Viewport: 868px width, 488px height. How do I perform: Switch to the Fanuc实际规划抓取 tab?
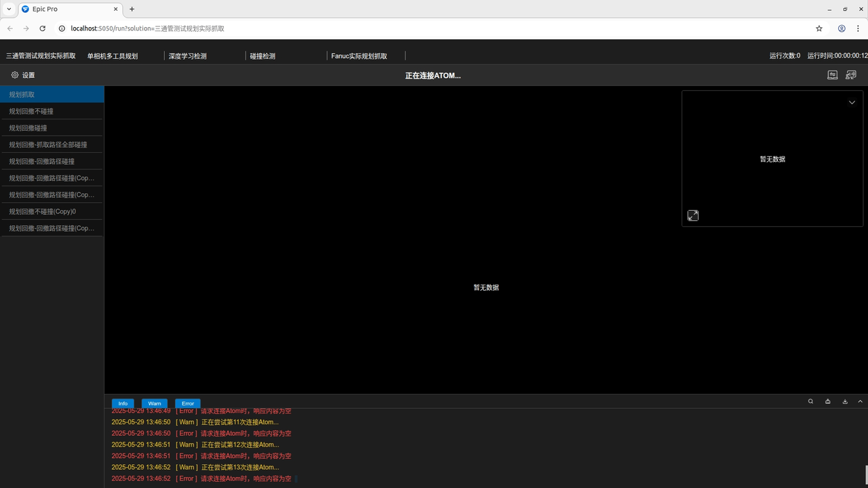tap(359, 56)
